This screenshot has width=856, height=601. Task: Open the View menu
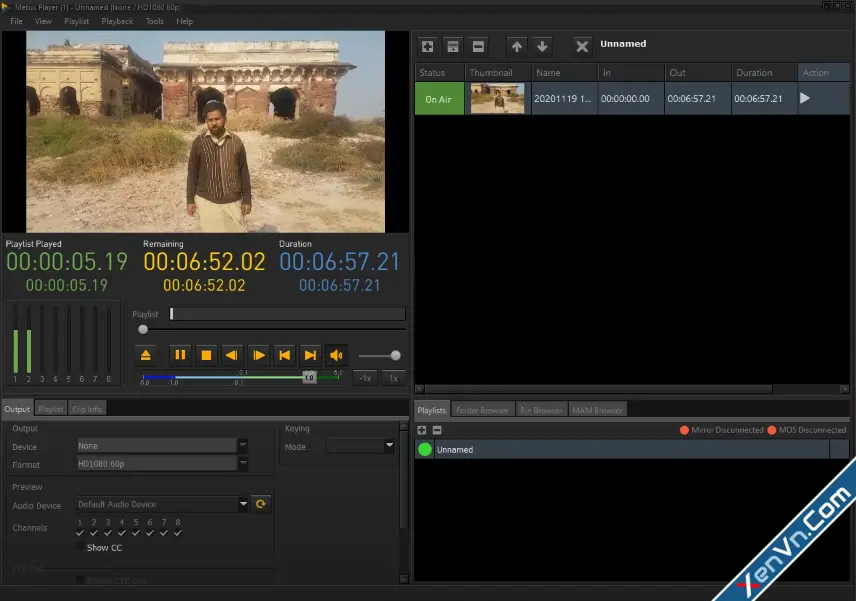click(43, 21)
